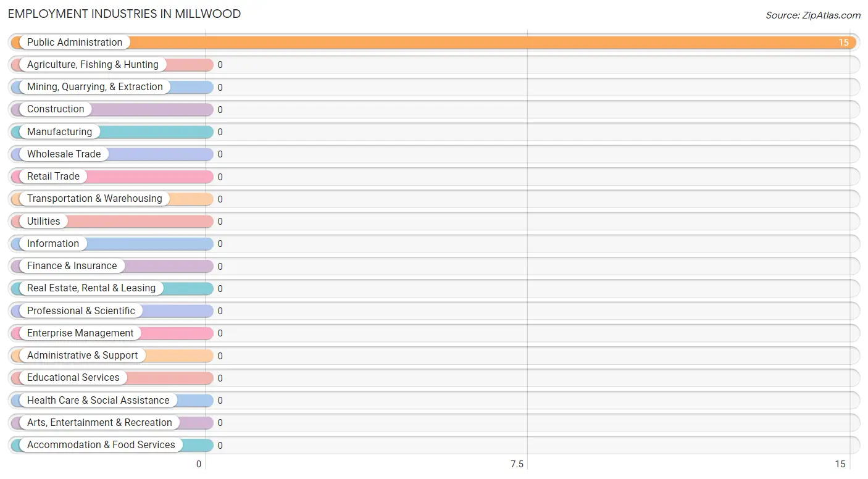Select the Wholesale Trade label
Image resolution: width=868 pixels, height=479 pixels.
64,154
